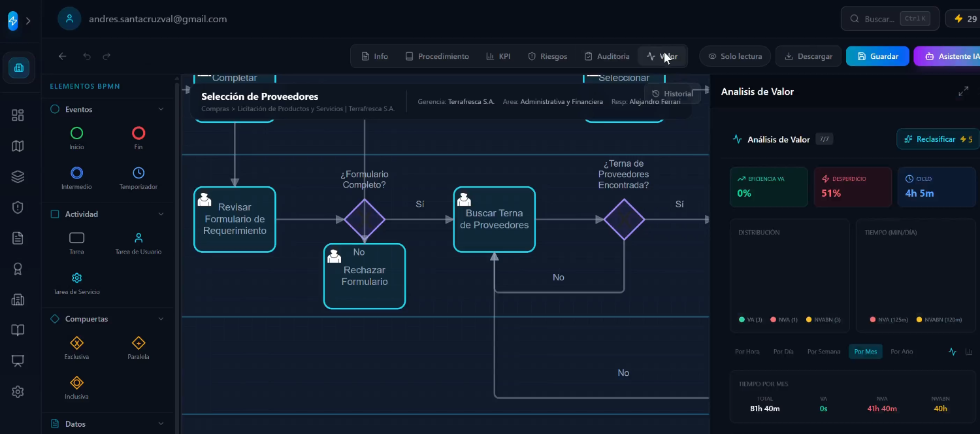Add an Exclusiva gateway element

point(76,348)
